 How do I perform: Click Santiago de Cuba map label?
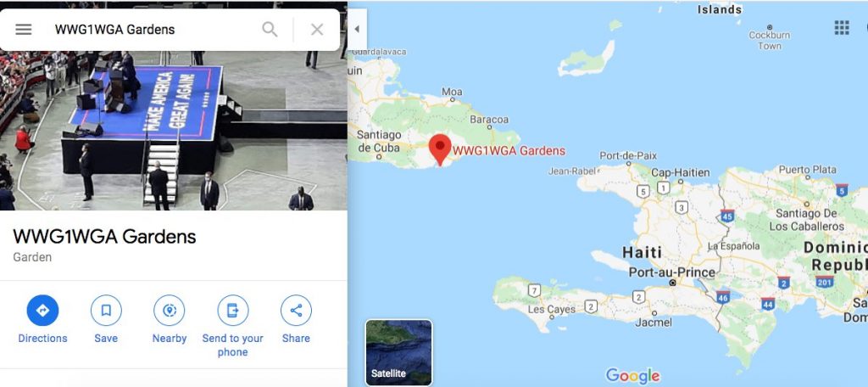click(379, 141)
